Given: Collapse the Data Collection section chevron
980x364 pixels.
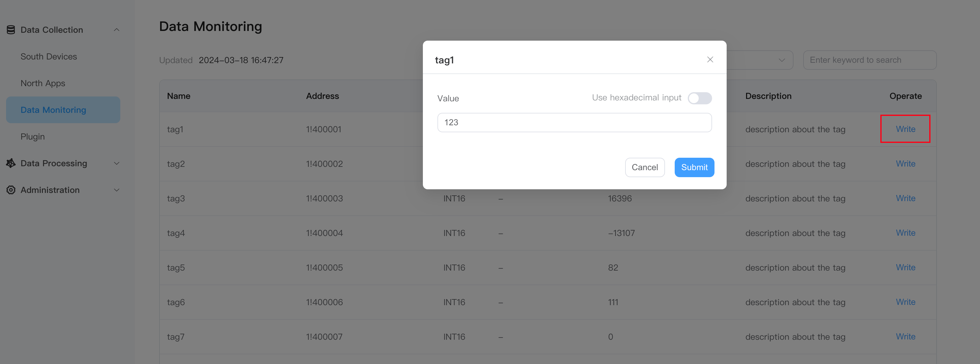Looking at the screenshot, I should point(117,30).
